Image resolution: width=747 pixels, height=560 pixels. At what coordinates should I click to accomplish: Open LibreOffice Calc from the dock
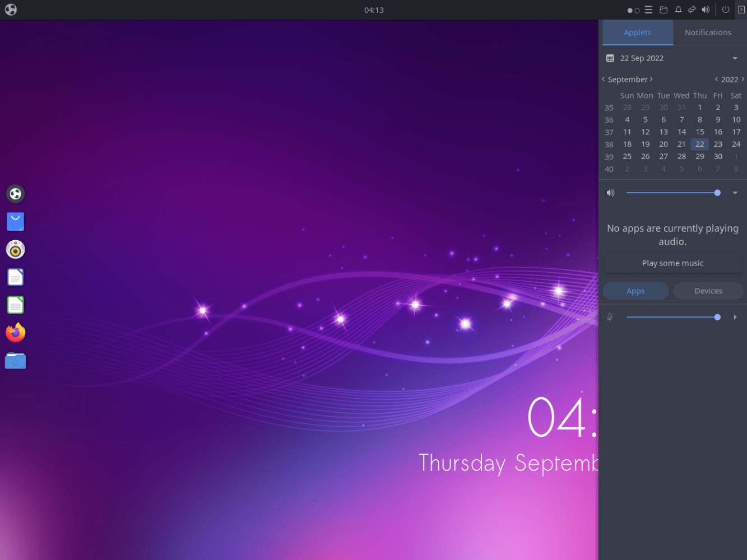(x=15, y=305)
